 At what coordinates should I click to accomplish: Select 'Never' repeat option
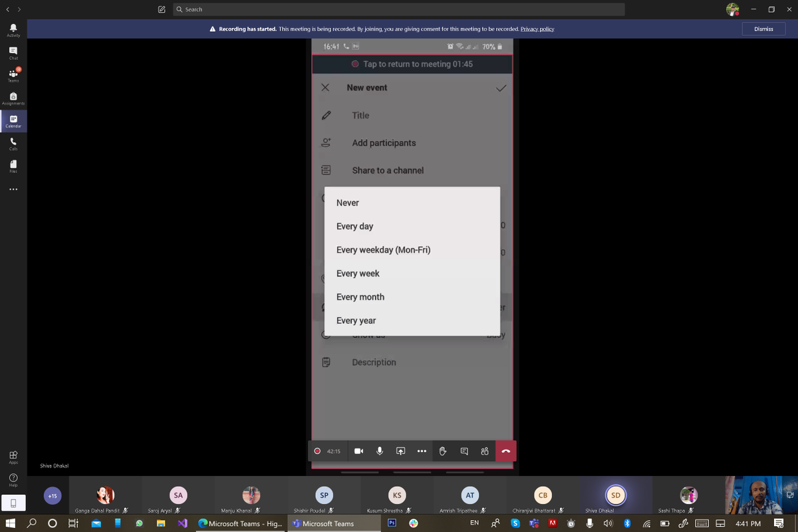(x=412, y=203)
